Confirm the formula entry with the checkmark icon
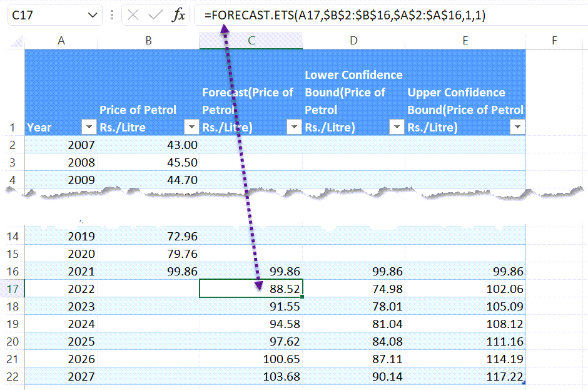The image size is (588, 390). [155, 15]
